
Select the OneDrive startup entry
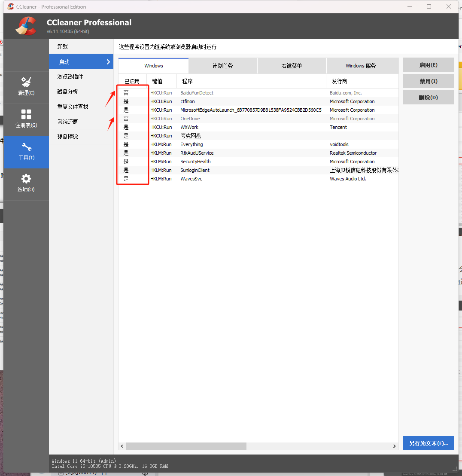tap(258, 119)
